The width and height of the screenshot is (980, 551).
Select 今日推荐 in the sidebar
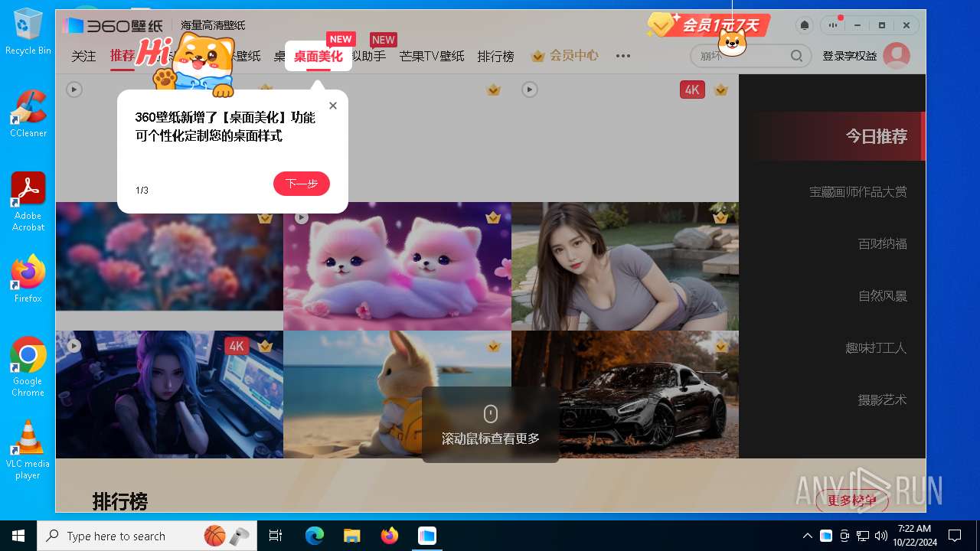tap(877, 136)
